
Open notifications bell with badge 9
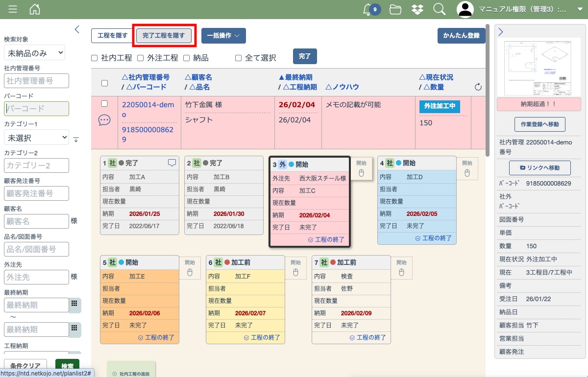[368, 9]
